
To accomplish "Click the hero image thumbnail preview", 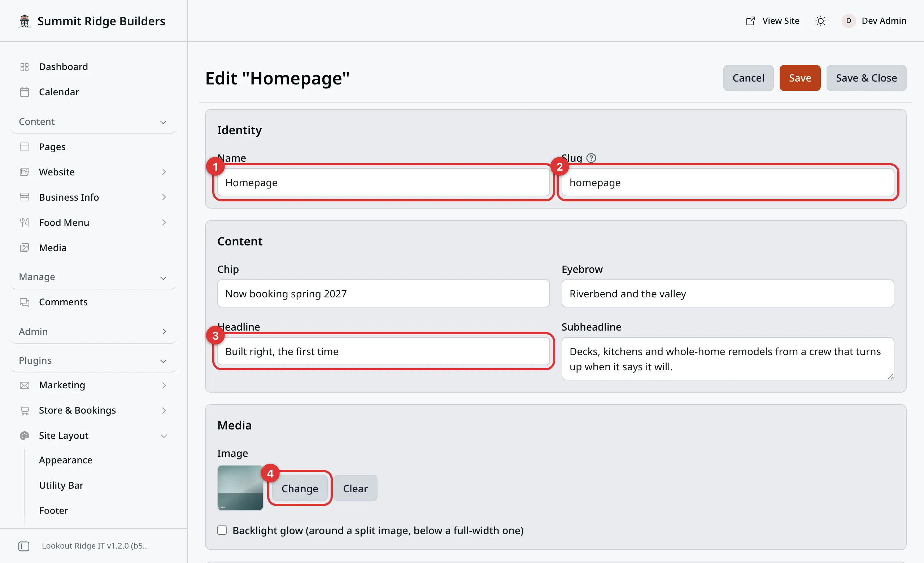I will [x=240, y=487].
